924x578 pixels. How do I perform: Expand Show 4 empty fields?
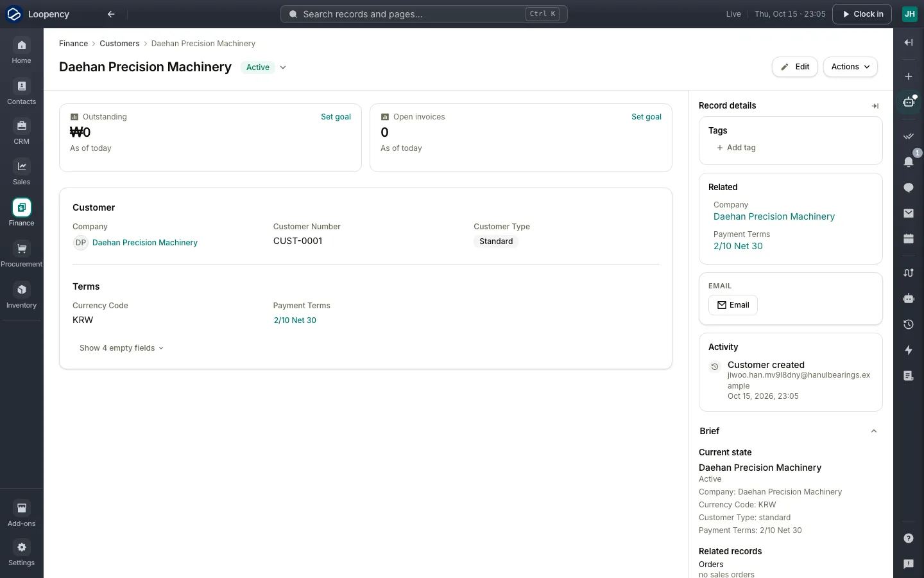click(121, 348)
